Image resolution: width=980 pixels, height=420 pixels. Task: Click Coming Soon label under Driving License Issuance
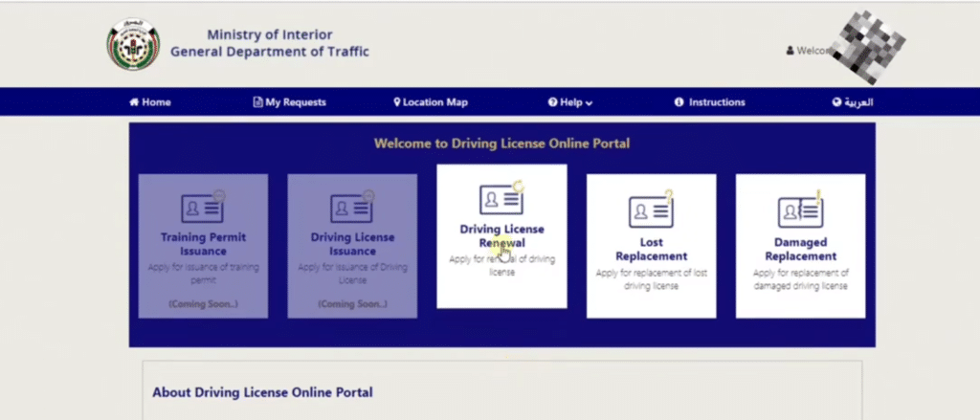[352, 303]
